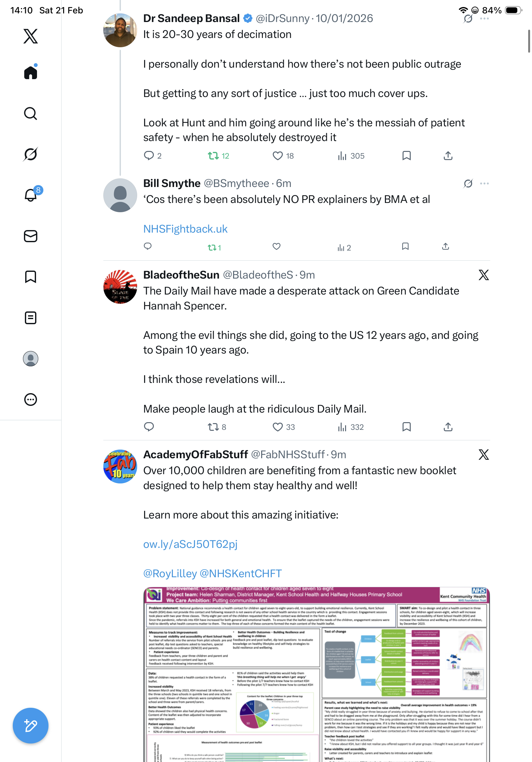The width and height of the screenshot is (532, 762).
Task: Compose a new post
Action: (31, 726)
